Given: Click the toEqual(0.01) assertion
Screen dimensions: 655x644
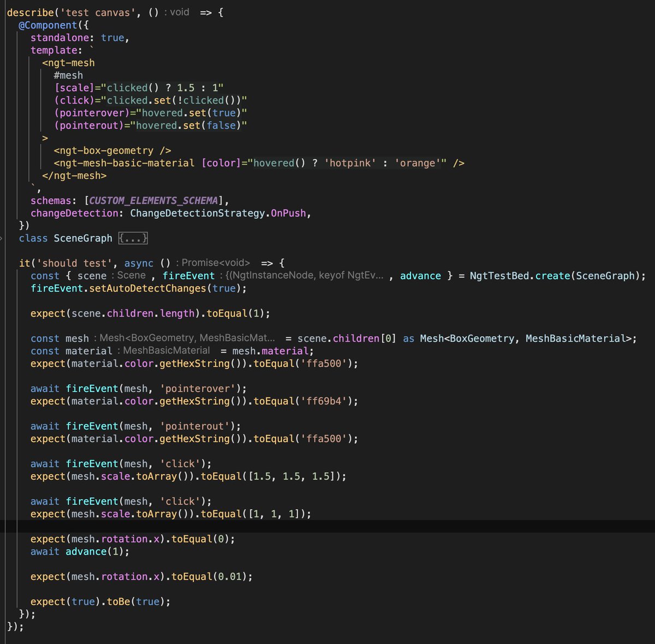Looking at the screenshot, I should 212,577.
